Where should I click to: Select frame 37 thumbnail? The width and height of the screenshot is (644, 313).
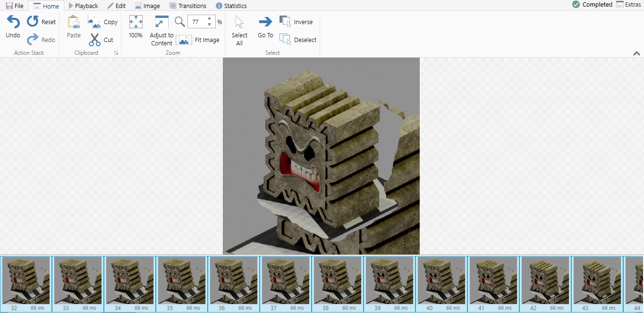coord(286,284)
